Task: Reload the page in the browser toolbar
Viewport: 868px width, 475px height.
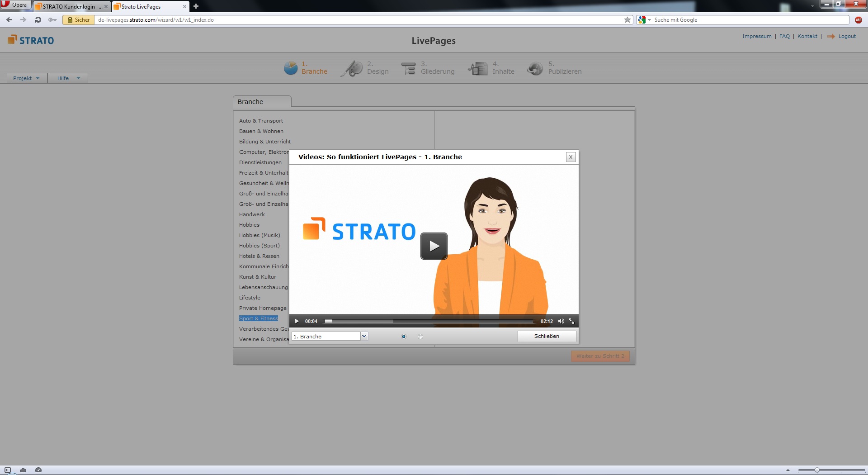Action: pos(38,20)
